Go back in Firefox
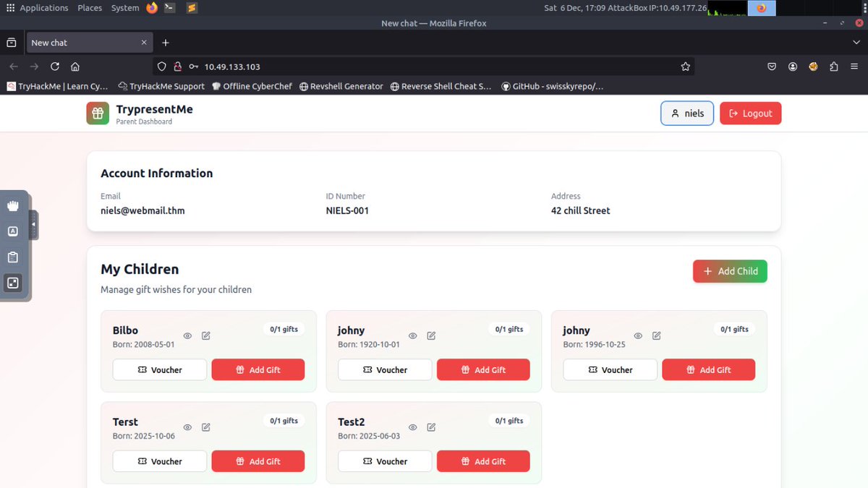The image size is (868, 488). click(13, 67)
